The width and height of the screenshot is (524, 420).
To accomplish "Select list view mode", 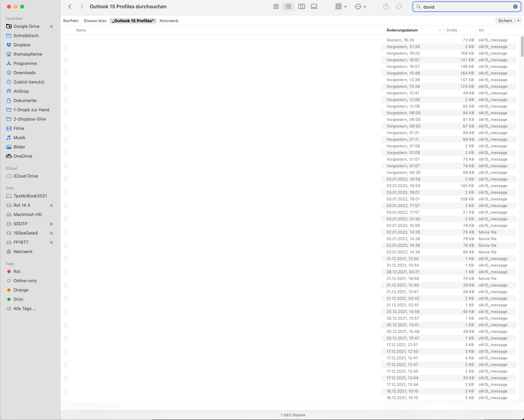I will click(x=288, y=7).
